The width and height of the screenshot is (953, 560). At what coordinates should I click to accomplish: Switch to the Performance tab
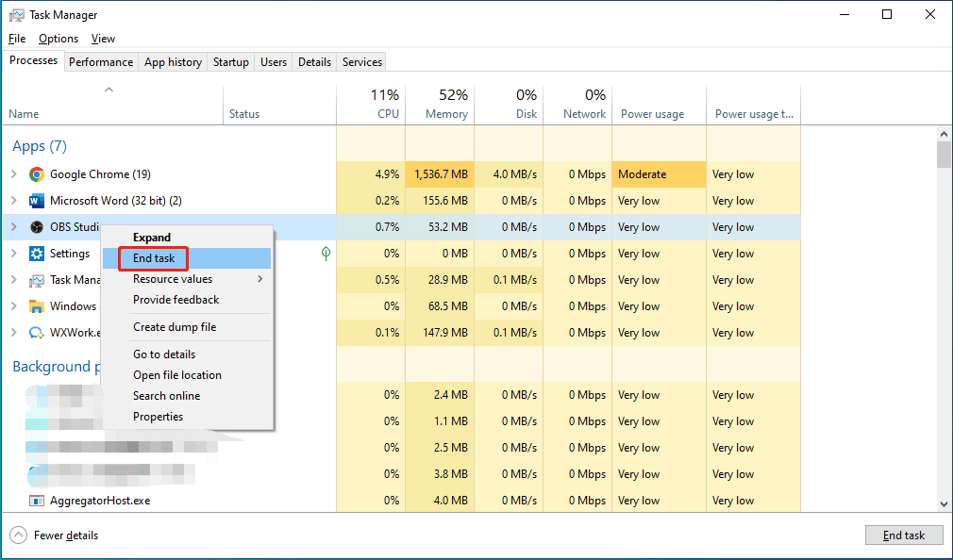click(x=101, y=61)
